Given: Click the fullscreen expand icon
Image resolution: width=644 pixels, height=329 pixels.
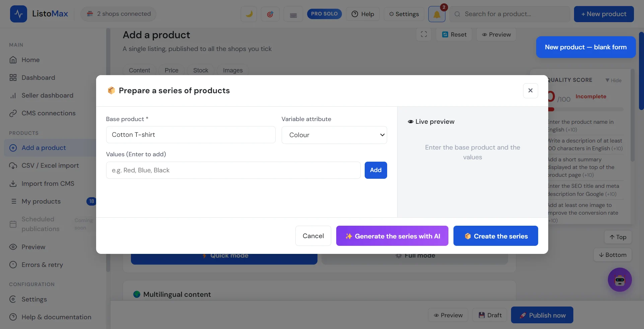Looking at the screenshot, I should [424, 34].
